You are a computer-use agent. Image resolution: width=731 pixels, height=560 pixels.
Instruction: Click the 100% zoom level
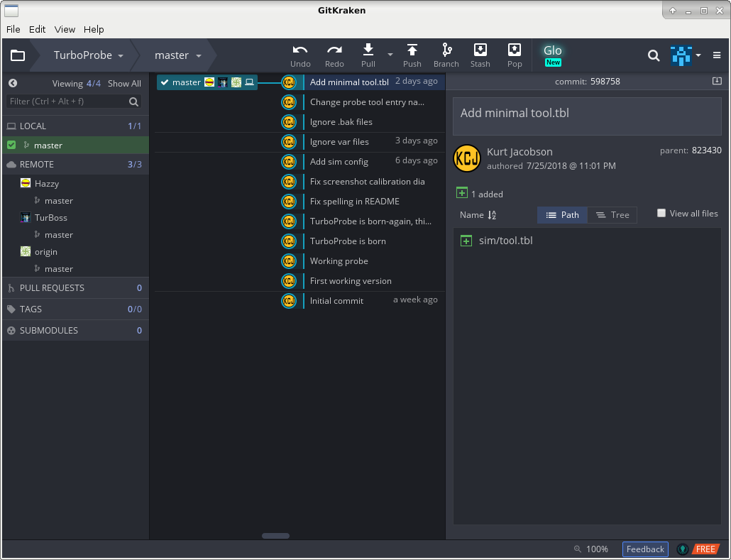(597, 549)
